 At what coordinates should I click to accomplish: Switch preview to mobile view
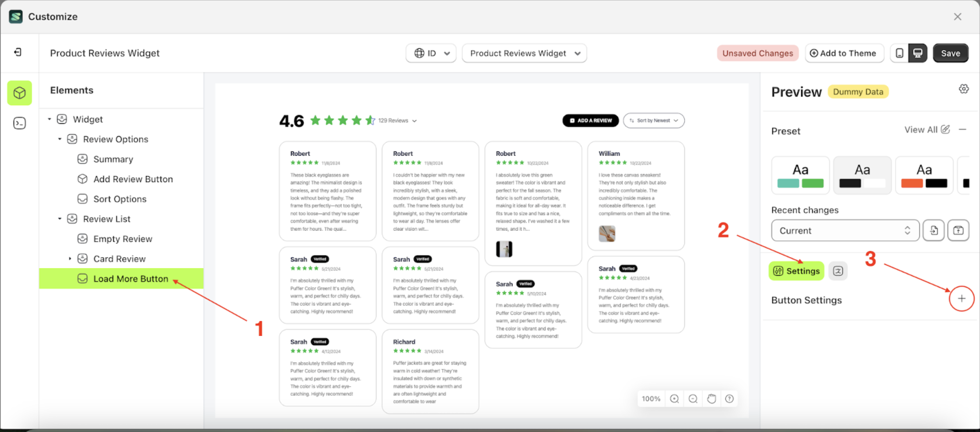899,53
